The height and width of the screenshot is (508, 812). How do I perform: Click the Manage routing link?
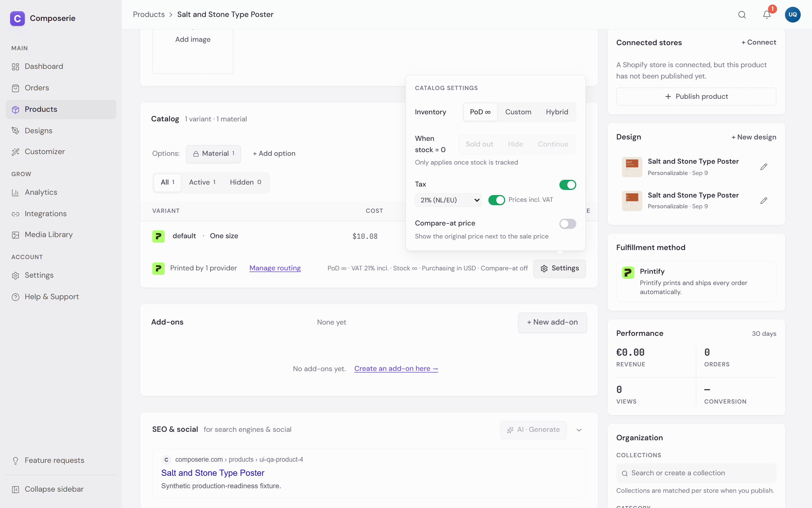(275, 268)
